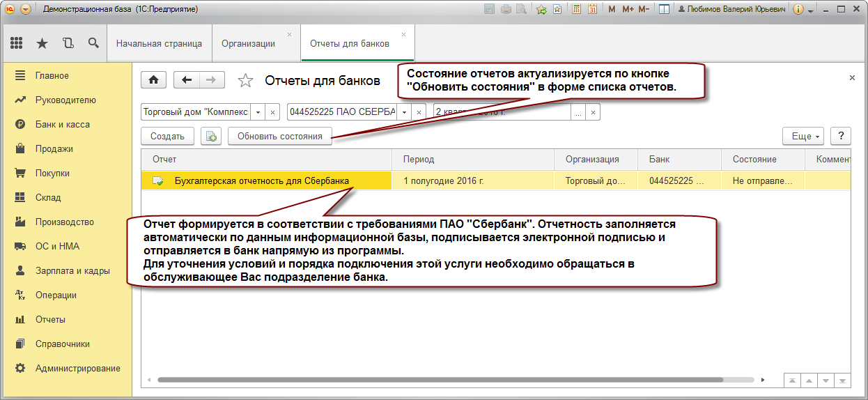This screenshot has width=868, height=400.
Task: Clear the organization filter with x button
Action: tap(273, 112)
